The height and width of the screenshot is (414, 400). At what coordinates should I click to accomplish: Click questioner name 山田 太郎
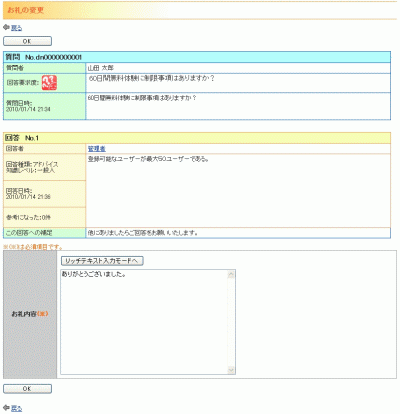(101, 68)
